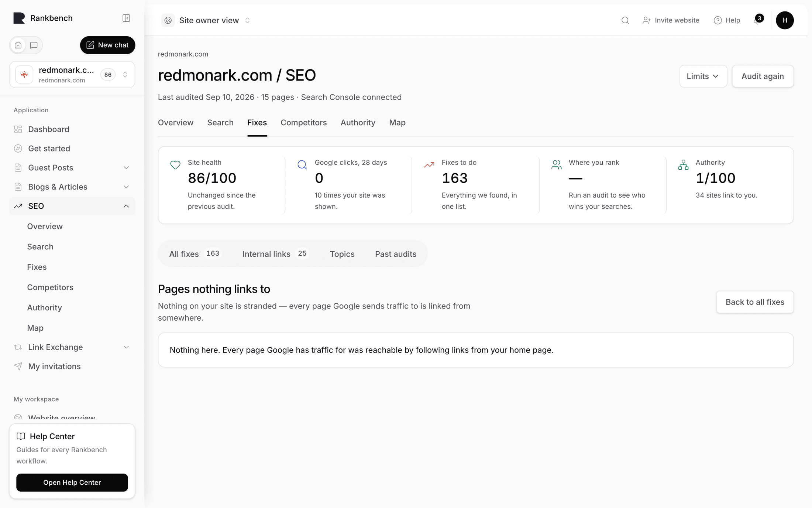Screen dimensions: 812x508
Task: Open notifications bell with badge 3
Action: coord(758,20)
